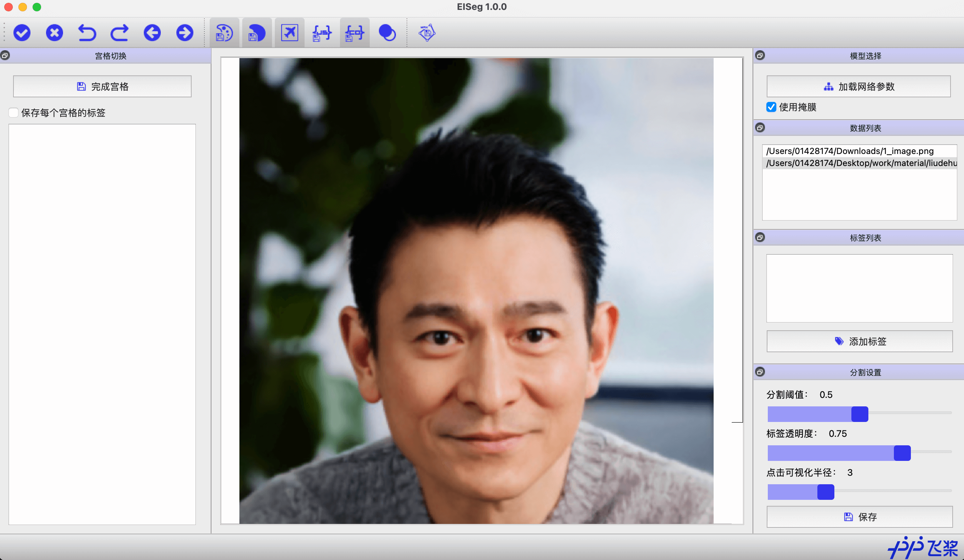
Task: Toggle COCO save icon in toolbar
Action: 354,33
